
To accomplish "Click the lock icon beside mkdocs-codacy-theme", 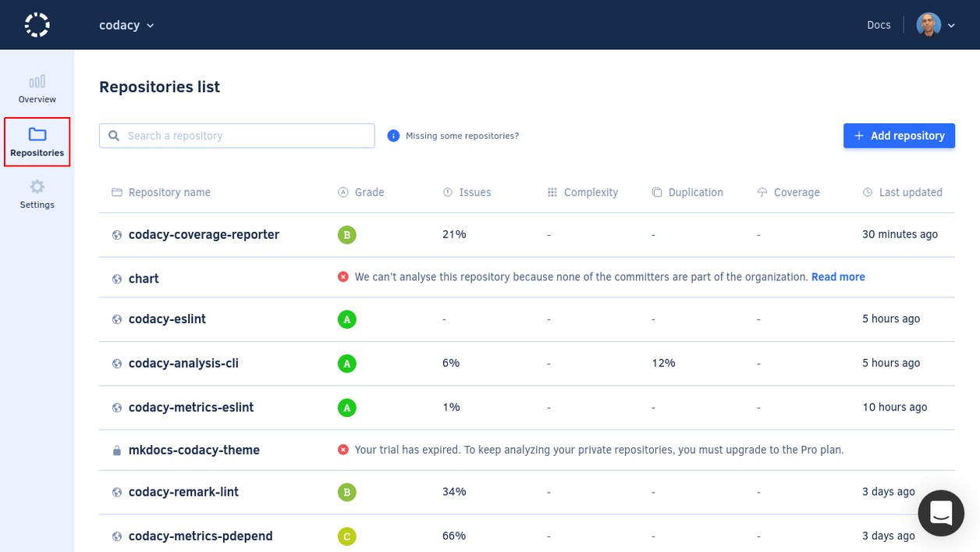I will [x=115, y=450].
